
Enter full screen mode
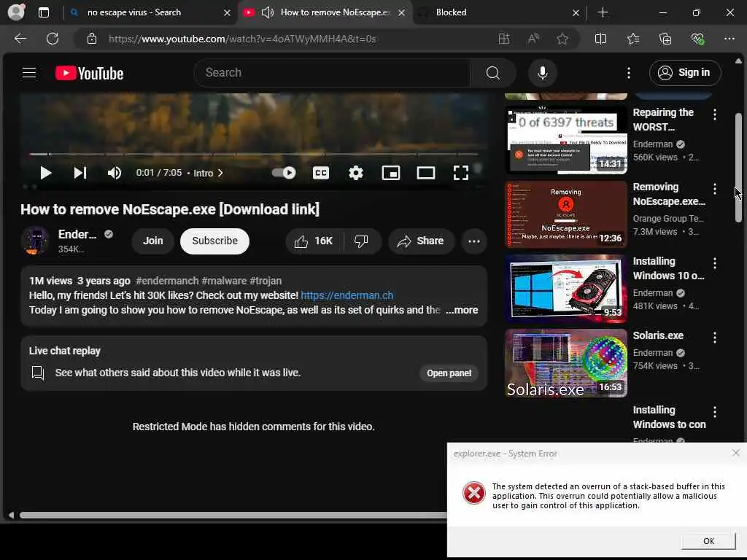(x=461, y=173)
